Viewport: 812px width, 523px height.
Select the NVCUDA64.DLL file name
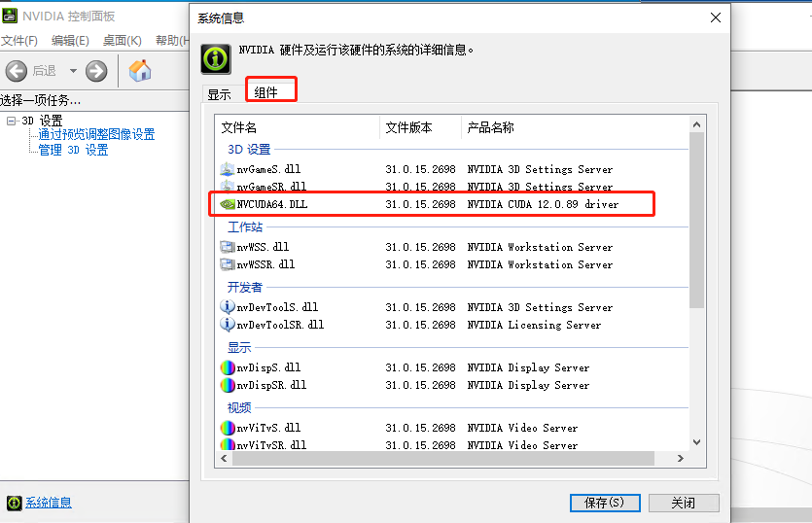tap(272, 204)
